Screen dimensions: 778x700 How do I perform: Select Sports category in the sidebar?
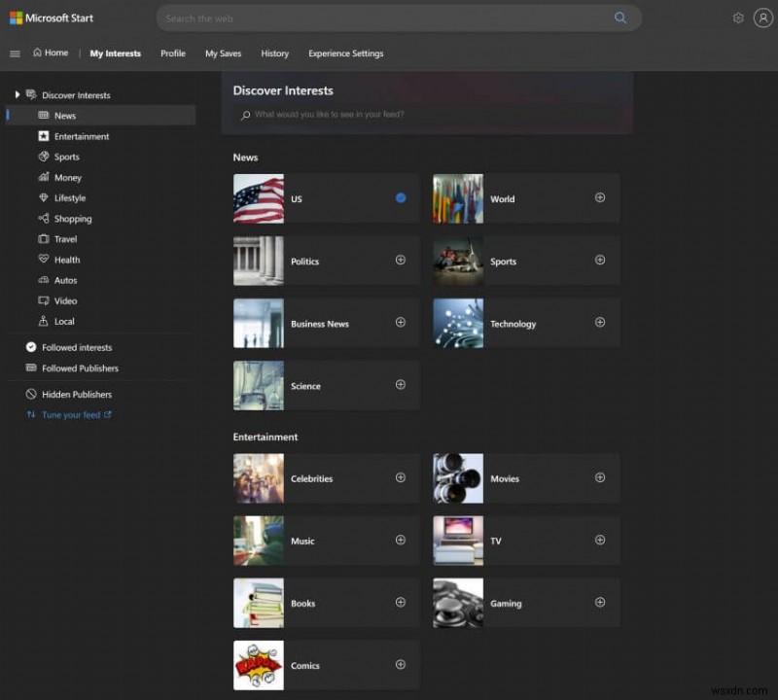click(66, 157)
